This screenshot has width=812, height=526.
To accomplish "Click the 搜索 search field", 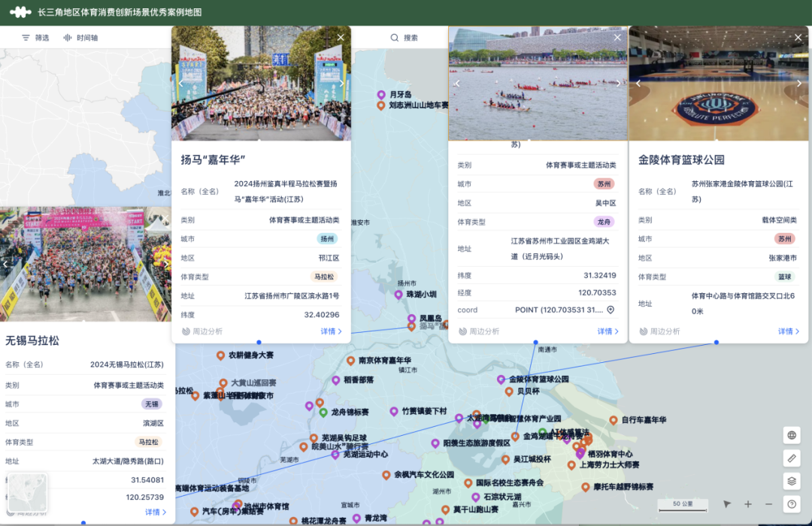I will 404,38.
